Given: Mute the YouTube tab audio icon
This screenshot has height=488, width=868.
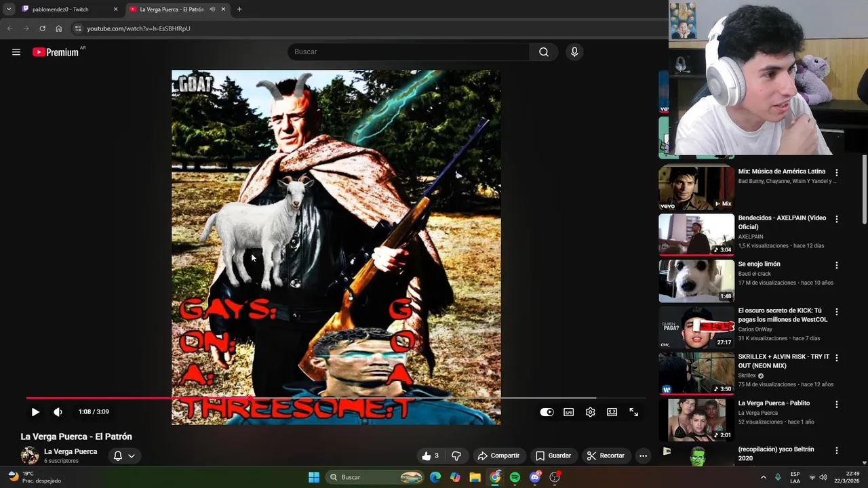Looking at the screenshot, I should click(x=212, y=9).
